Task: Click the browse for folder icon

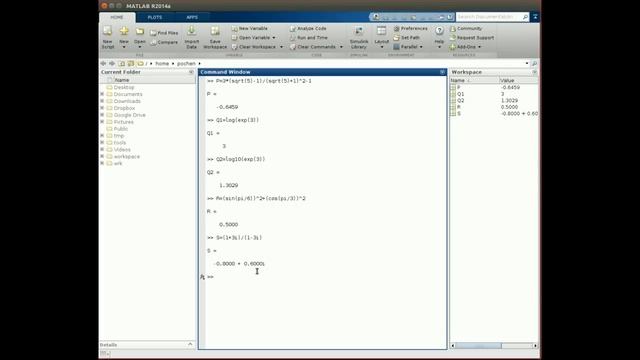Action: point(131,64)
